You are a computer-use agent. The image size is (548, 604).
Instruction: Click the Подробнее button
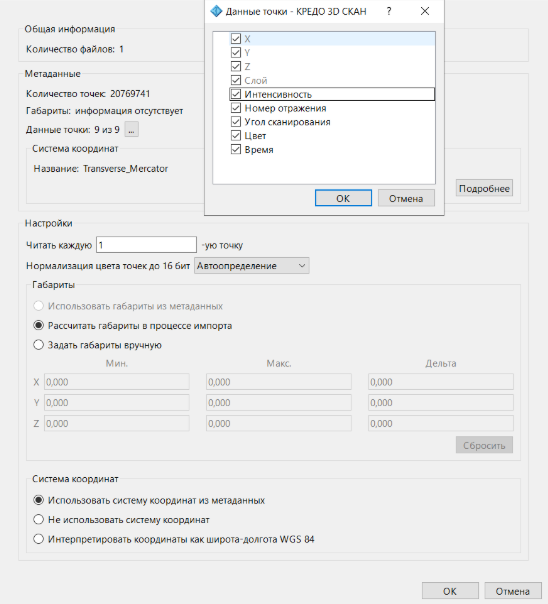pos(484,188)
